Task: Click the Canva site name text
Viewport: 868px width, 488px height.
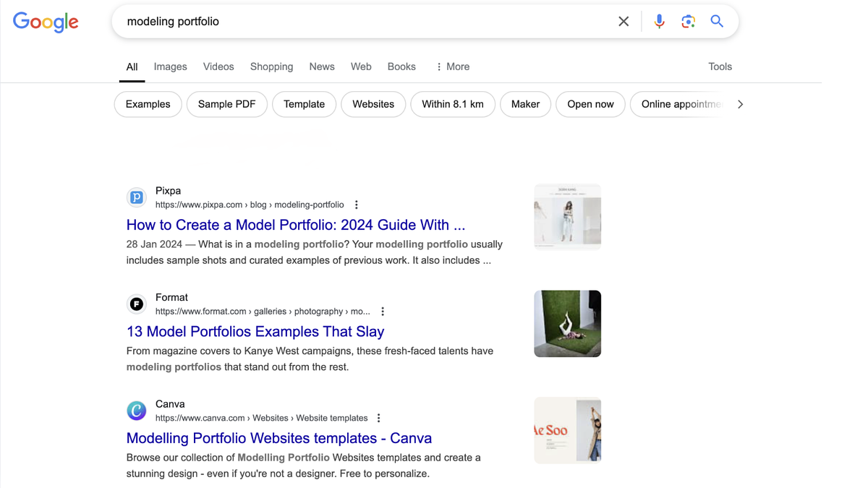Action: pos(170,404)
